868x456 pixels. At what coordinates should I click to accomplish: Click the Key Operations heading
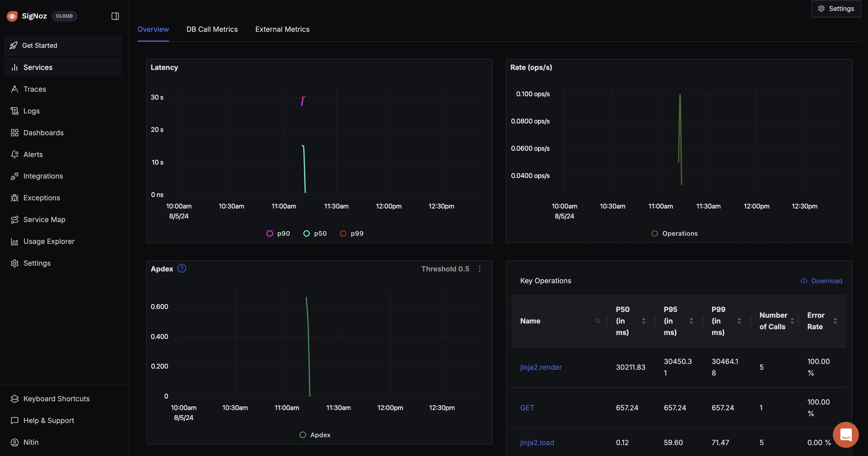point(546,281)
